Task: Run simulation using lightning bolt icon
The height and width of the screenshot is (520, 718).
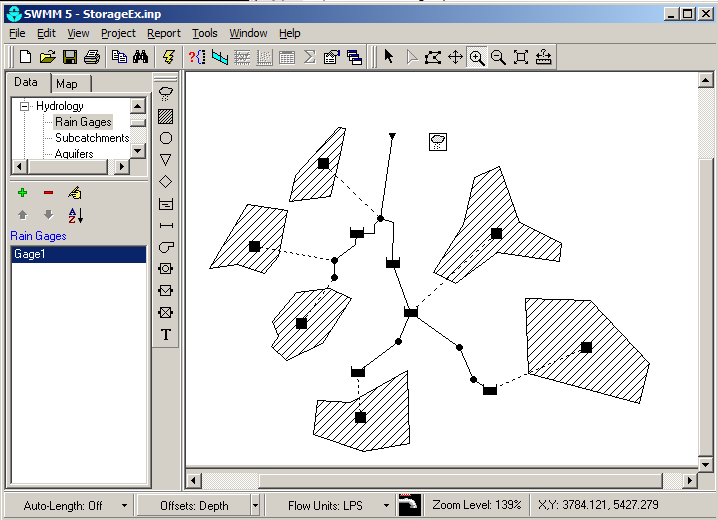Action: coord(169,57)
